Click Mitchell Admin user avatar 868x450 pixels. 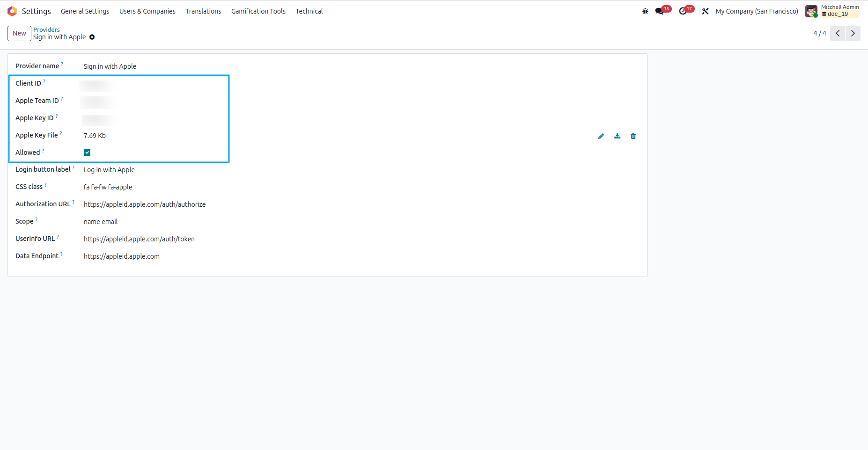pyautogui.click(x=811, y=11)
